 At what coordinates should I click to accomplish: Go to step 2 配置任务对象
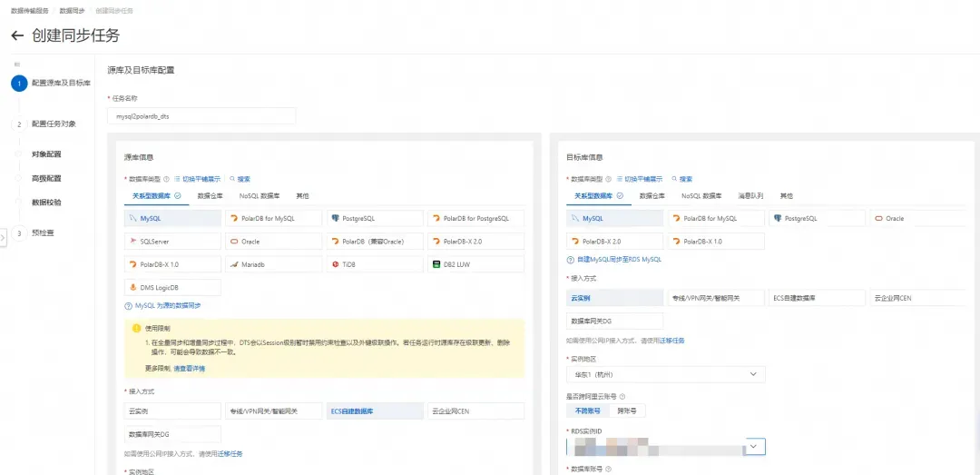54,124
